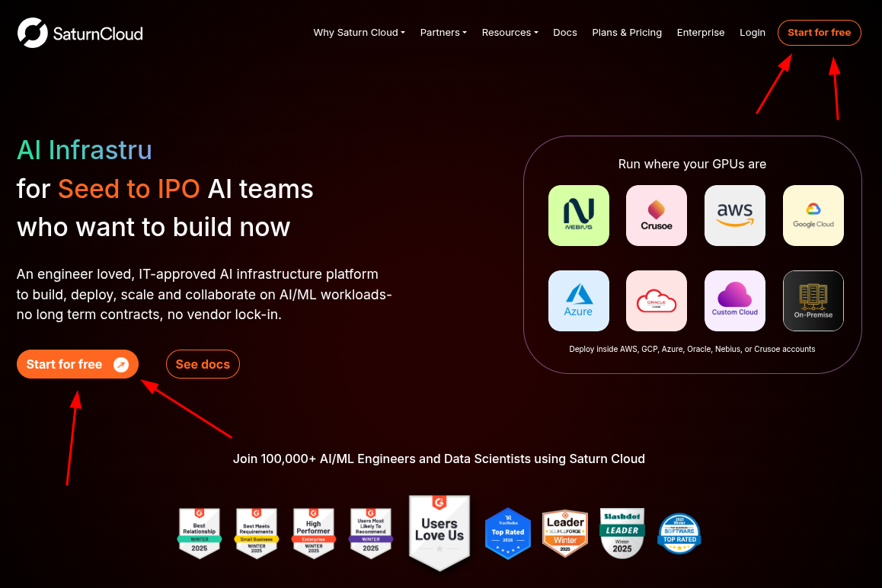Go to the Docs page
Screen dimensions: 882x588
click(565, 32)
